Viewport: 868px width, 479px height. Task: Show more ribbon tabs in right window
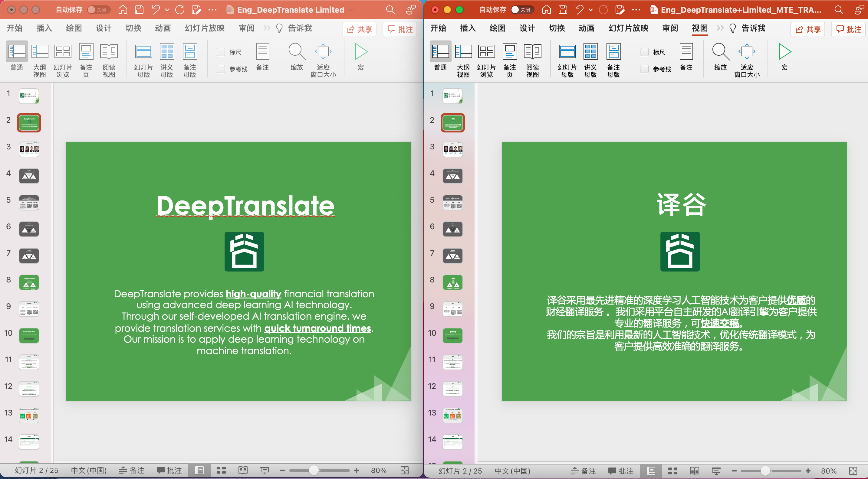[x=720, y=28]
